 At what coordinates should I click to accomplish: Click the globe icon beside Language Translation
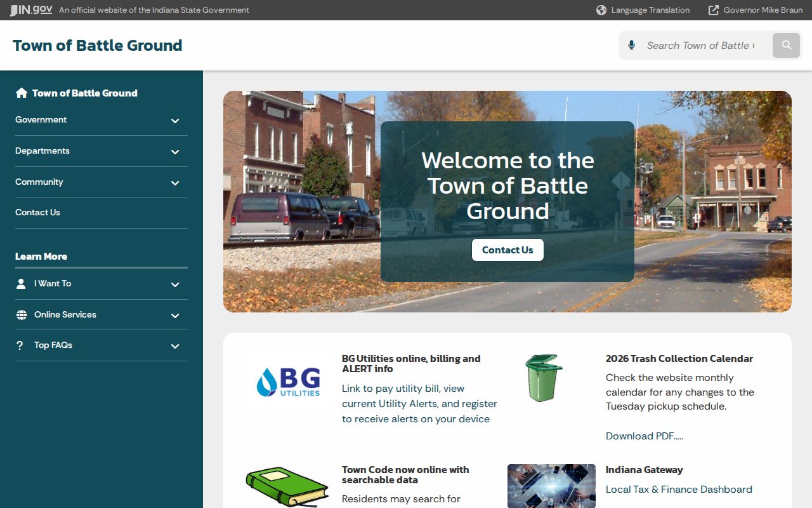(x=601, y=10)
